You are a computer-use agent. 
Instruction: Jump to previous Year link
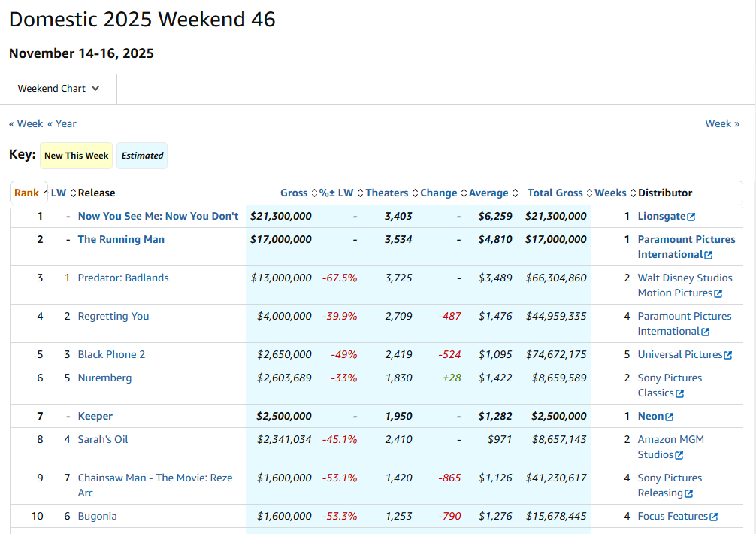click(62, 123)
